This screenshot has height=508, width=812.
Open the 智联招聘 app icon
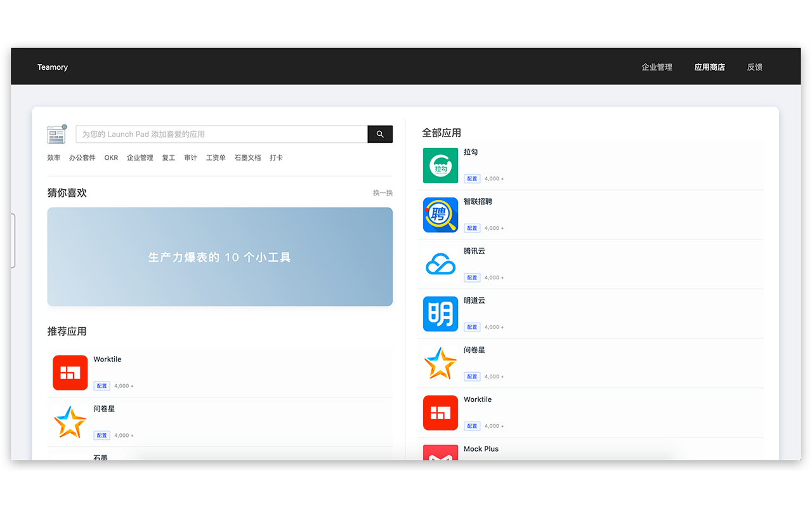[440, 215]
